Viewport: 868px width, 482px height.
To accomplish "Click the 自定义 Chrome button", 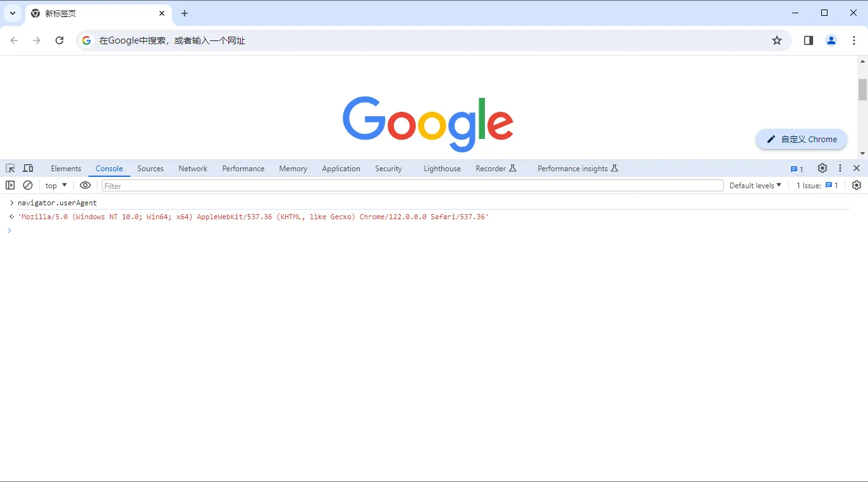I will tap(802, 139).
